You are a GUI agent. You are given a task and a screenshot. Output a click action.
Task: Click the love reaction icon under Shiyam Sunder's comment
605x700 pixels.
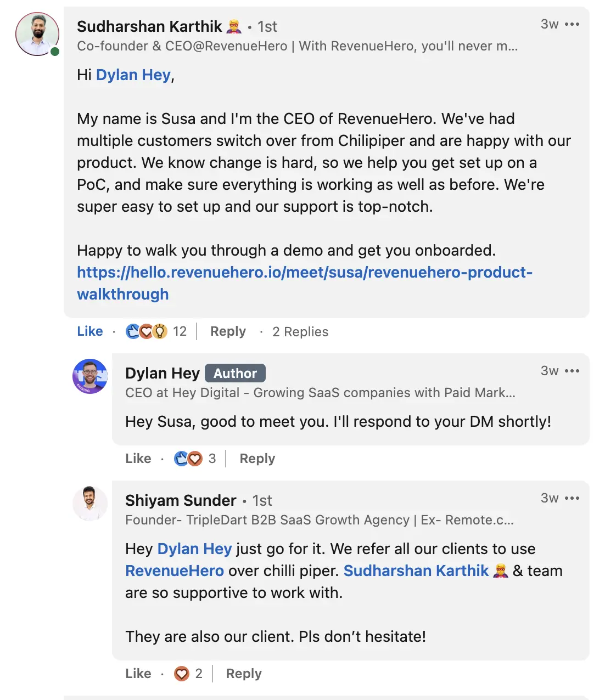coord(181,673)
